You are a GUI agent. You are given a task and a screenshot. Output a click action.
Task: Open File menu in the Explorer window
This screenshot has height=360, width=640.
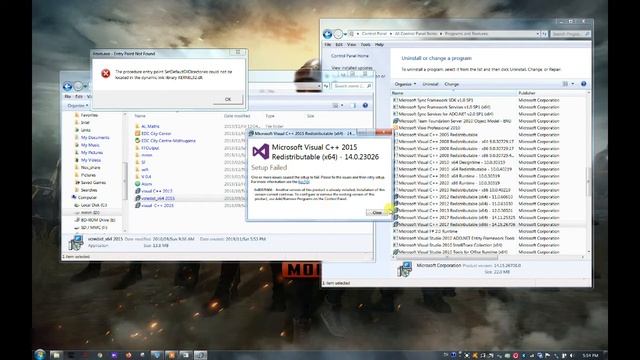coord(68,96)
